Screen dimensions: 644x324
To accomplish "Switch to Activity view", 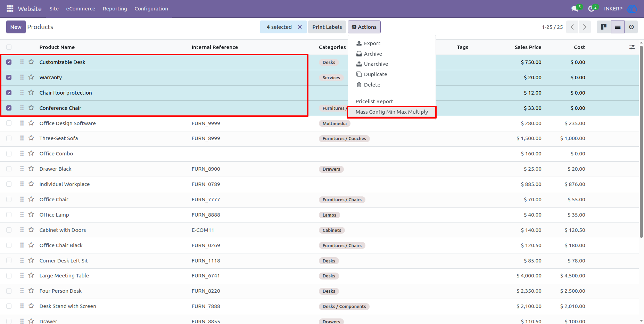I will click(x=631, y=27).
